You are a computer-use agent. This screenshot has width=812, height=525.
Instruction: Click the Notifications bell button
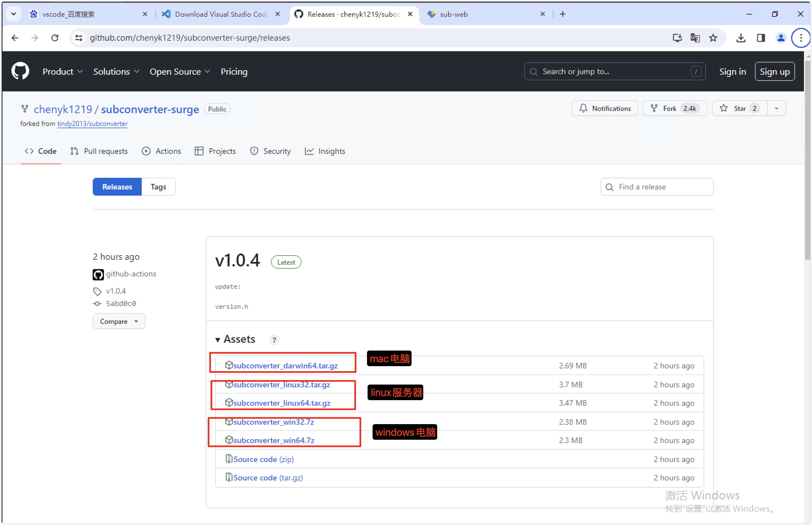coord(605,108)
